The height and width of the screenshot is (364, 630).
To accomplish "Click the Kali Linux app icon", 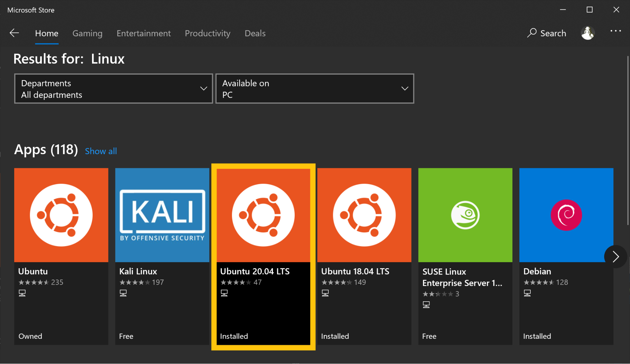I will 163,215.
